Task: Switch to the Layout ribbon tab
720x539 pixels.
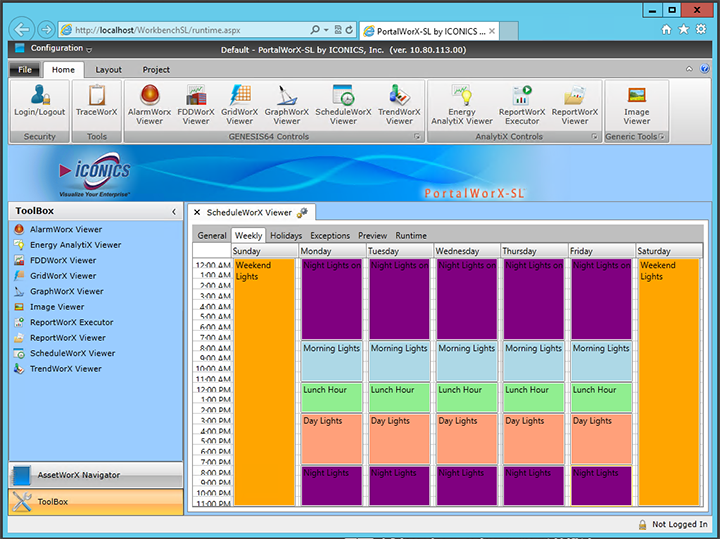Action: click(x=108, y=70)
